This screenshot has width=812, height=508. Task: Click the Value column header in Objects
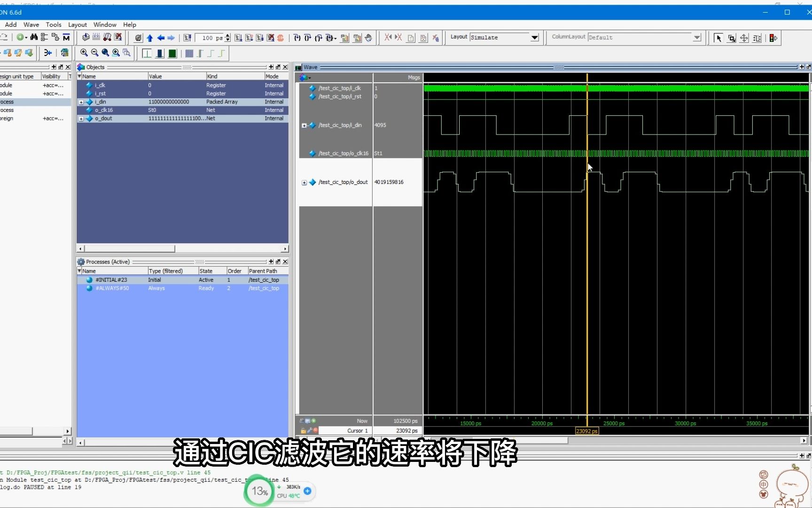pyautogui.click(x=177, y=76)
